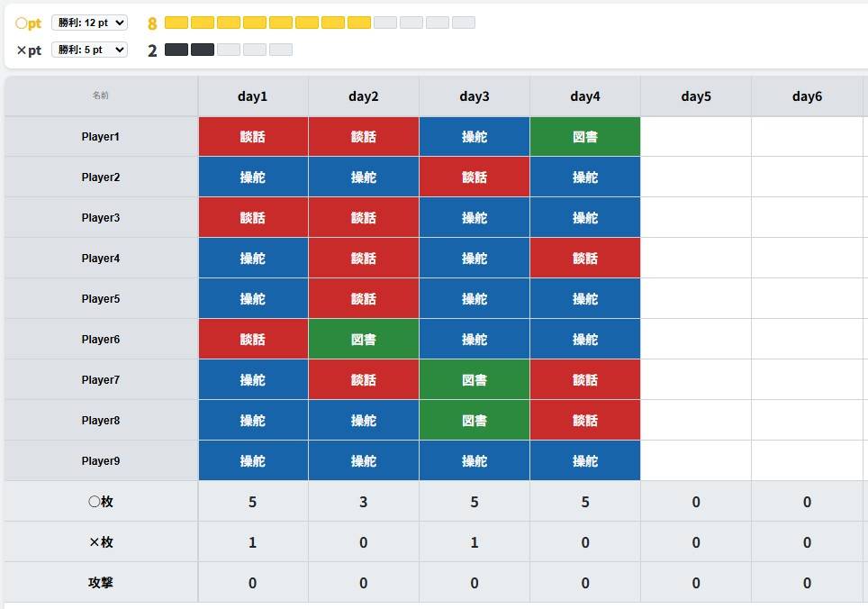Click Player9's day4 操舵 cell

[585, 461]
